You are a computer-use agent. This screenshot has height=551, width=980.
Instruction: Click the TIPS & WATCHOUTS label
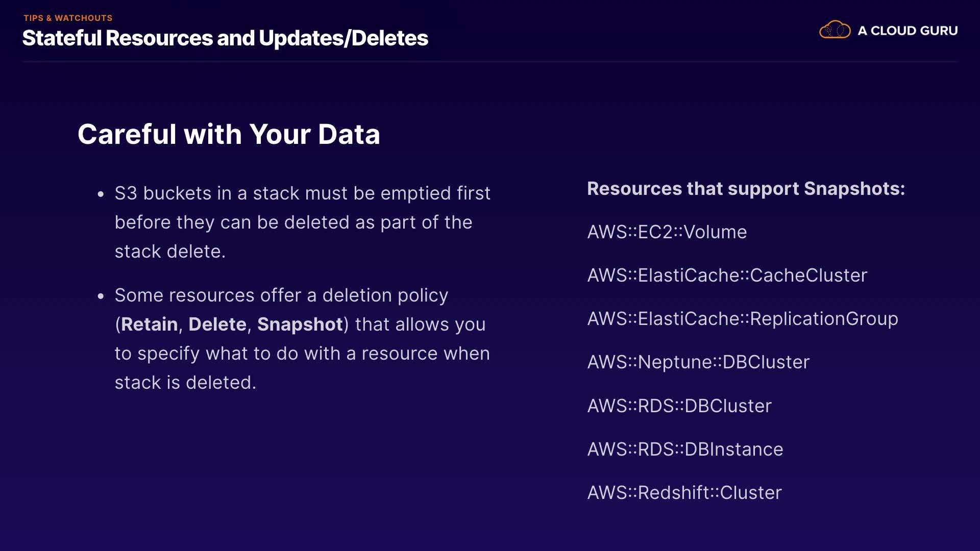point(68,18)
